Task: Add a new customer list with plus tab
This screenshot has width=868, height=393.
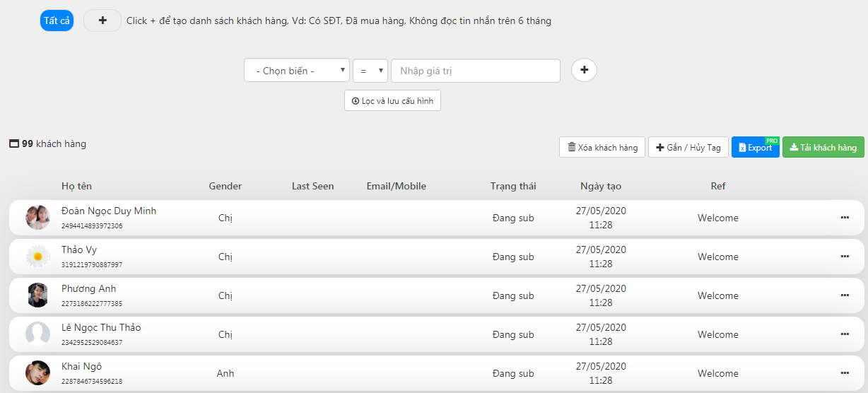Action: tap(102, 21)
